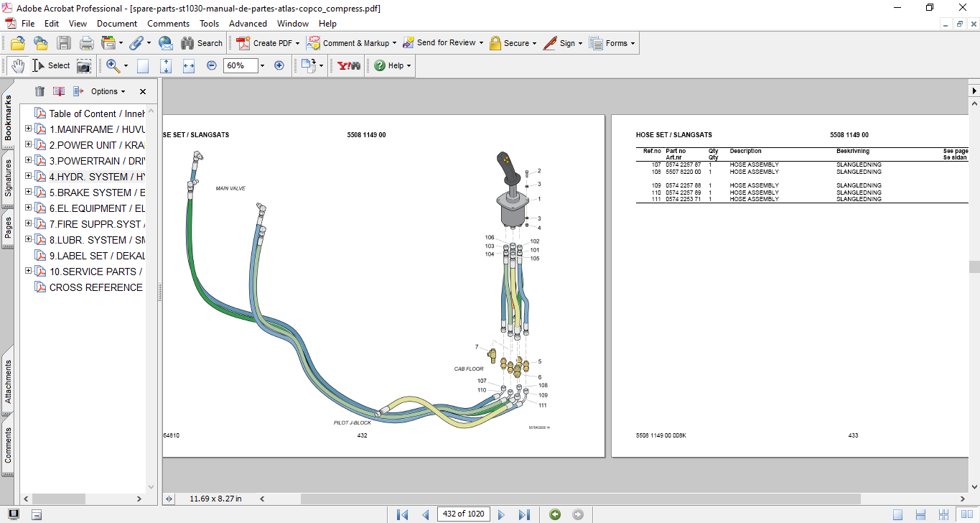This screenshot has height=523, width=980.
Task: Open the Document menu
Action: tap(117, 24)
